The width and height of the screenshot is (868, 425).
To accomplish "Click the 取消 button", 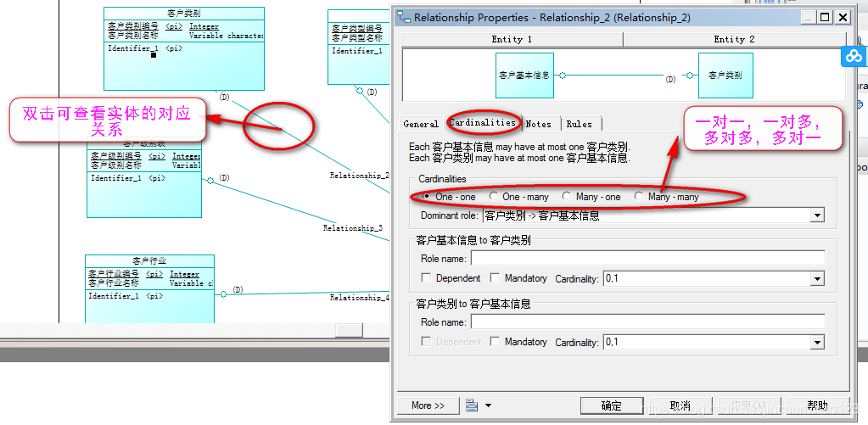I will pos(680,405).
